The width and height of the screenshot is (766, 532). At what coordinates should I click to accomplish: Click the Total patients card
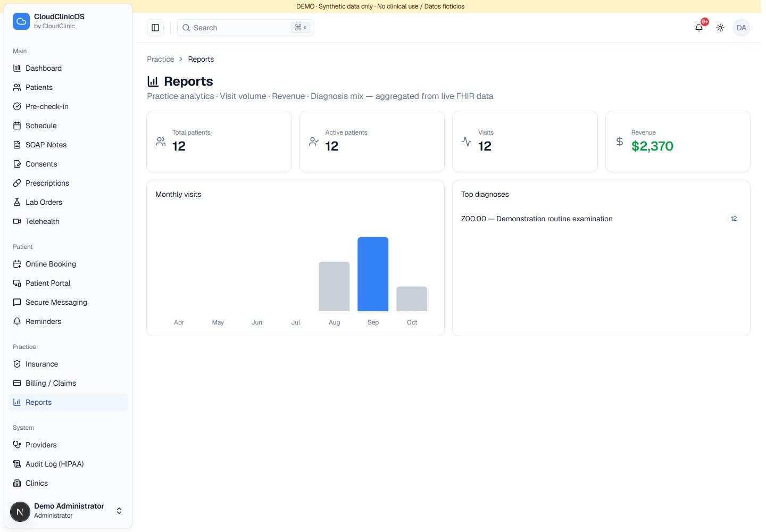tap(219, 142)
